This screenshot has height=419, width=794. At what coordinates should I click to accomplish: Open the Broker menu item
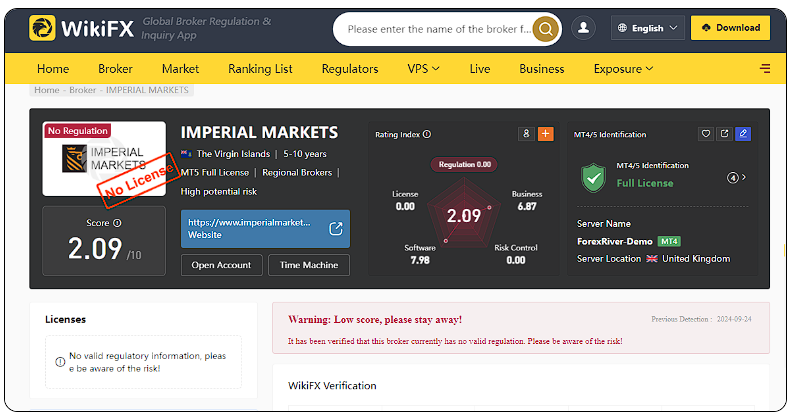[x=115, y=68]
